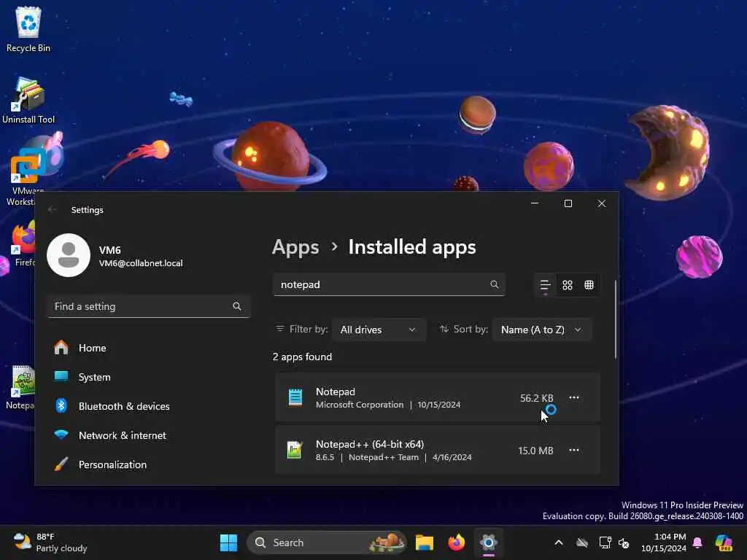Viewport: 747px width, 560px height.
Task: Close the Settings window
Action: [602, 203]
